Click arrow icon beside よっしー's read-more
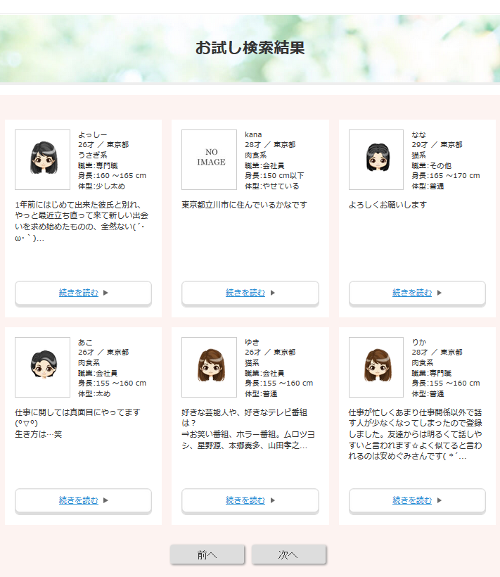Screen dimensions: 500x577 (x=106, y=293)
